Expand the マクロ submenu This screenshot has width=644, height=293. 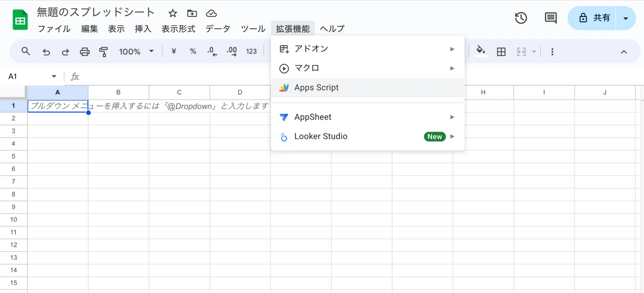(367, 68)
